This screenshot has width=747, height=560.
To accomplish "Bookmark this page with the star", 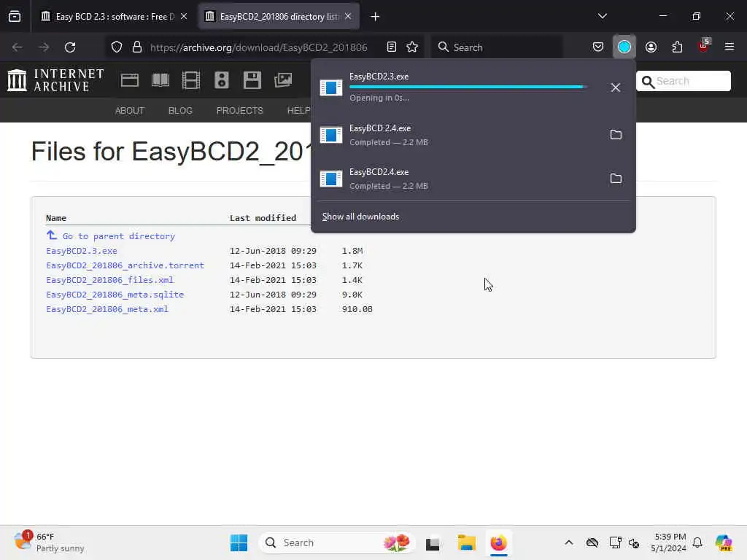I will pos(413,47).
